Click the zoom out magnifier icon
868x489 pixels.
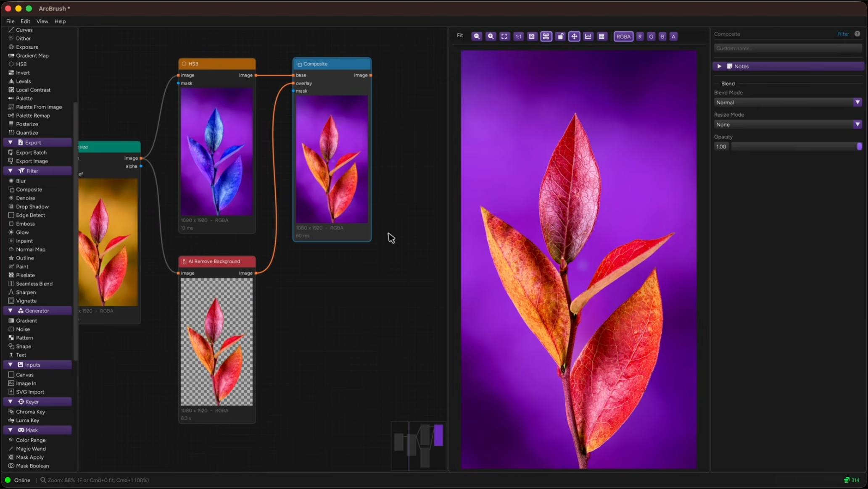point(477,37)
